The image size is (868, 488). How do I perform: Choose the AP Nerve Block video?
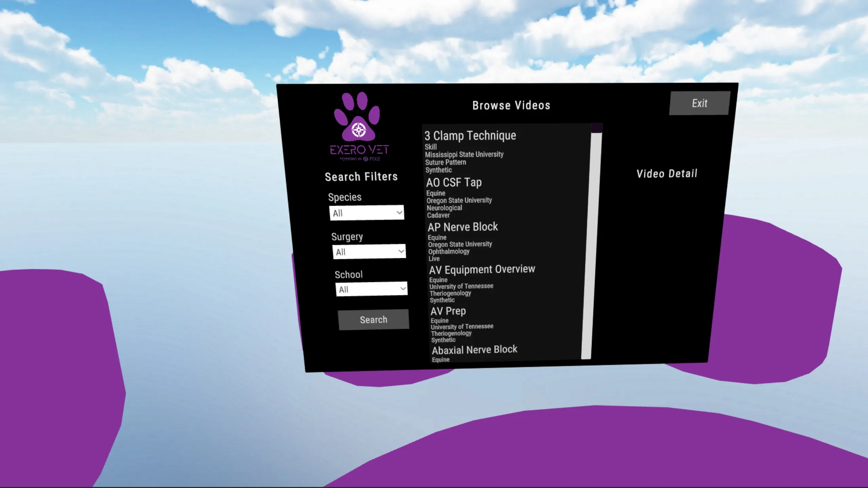pyautogui.click(x=462, y=227)
